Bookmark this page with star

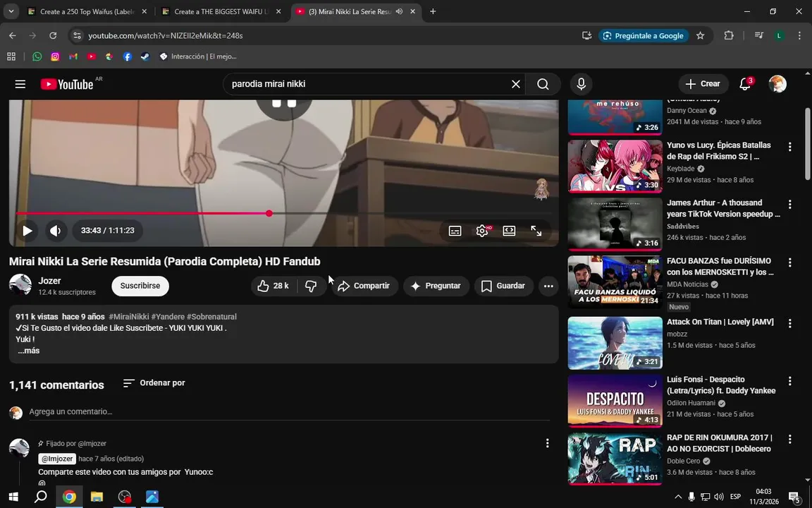[700, 36]
